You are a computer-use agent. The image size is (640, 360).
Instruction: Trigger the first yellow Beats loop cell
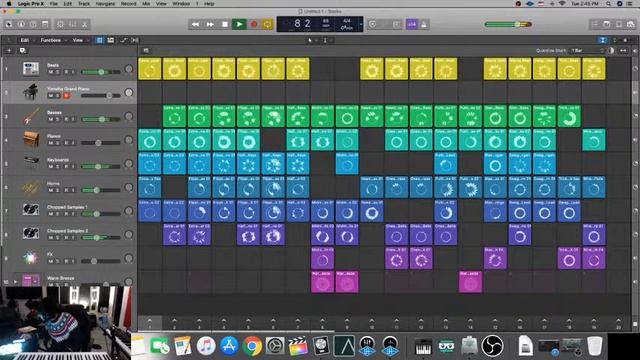tap(150, 69)
